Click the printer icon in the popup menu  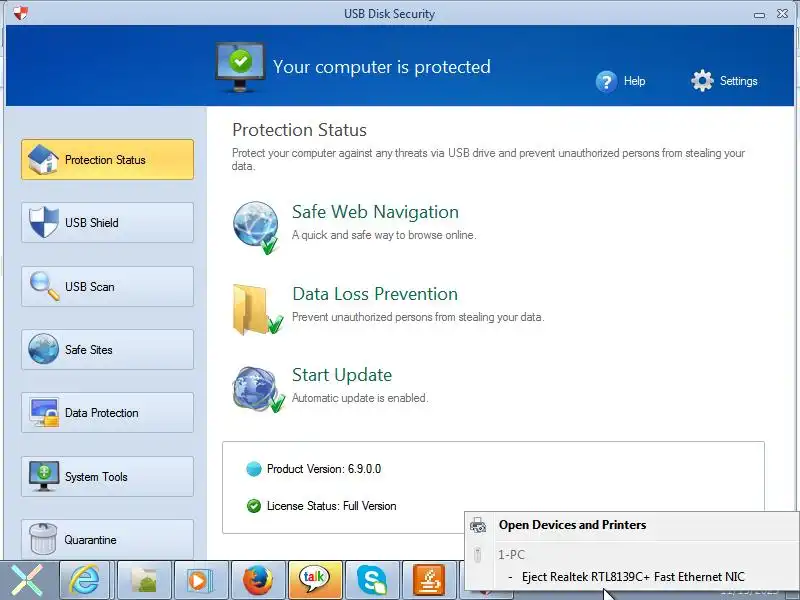point(478,525)
